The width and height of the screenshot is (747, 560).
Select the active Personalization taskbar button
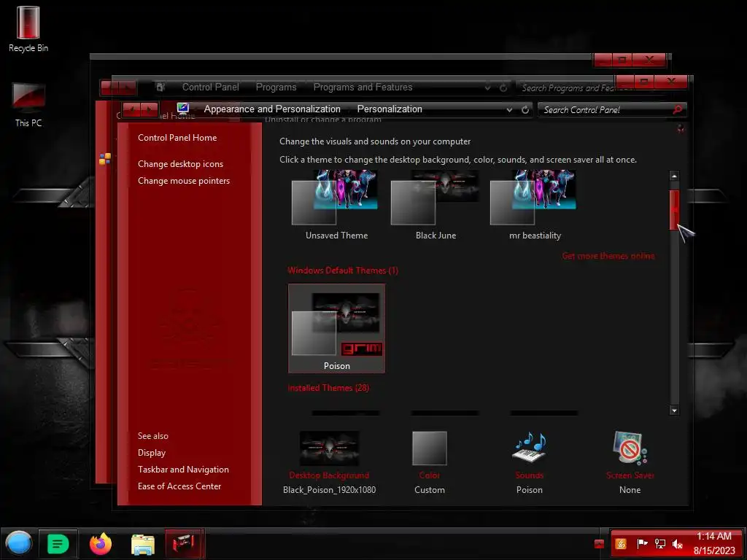click(x=185, y=543)
